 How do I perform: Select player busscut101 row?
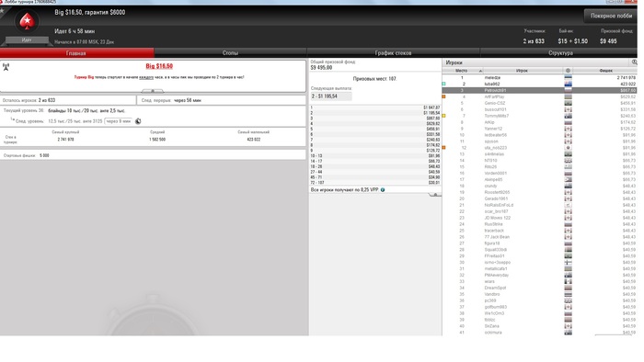(539, 109)
